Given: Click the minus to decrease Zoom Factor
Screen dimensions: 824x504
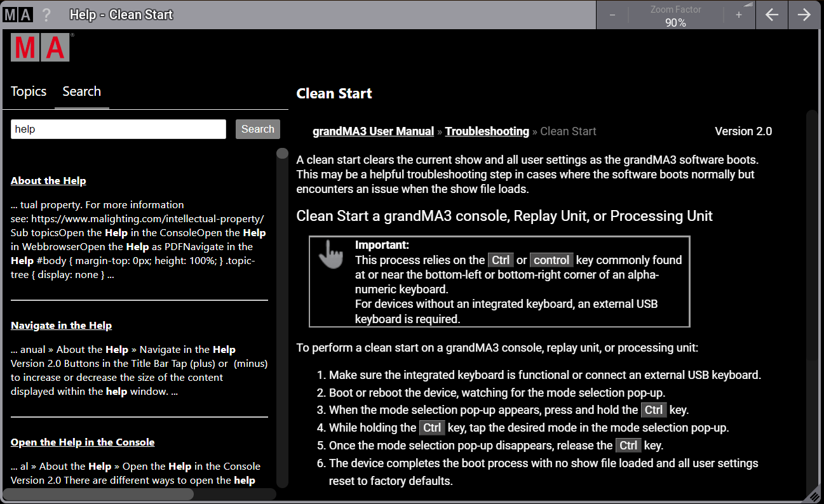Looking at the screenshot, I should click(612, 14).
